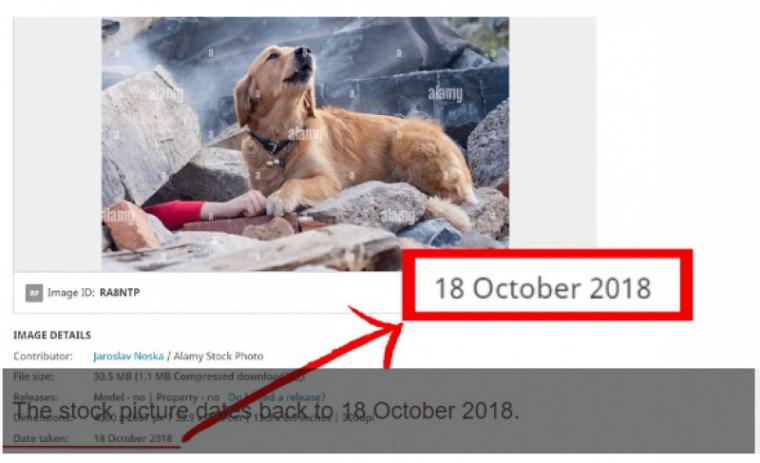Click the Date taken value 18 October 2018
760x463 pixels.
coord(133,438)
